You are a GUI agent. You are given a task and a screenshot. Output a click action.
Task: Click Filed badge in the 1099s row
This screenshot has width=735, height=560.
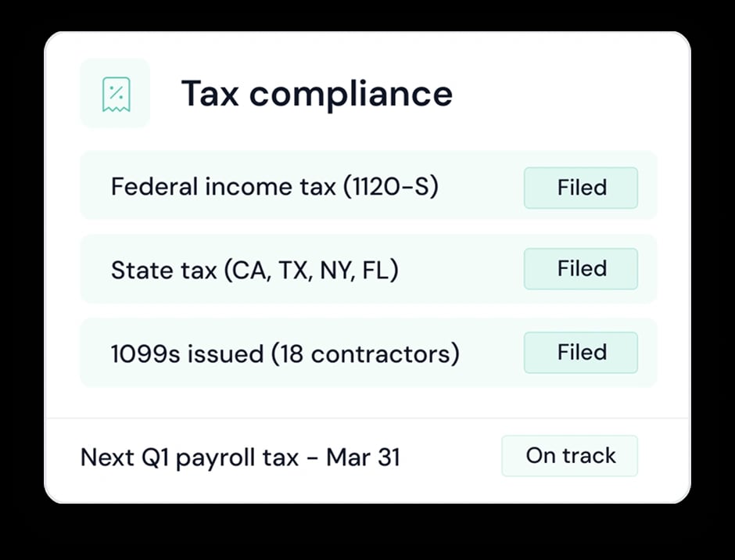pos(581,353)
